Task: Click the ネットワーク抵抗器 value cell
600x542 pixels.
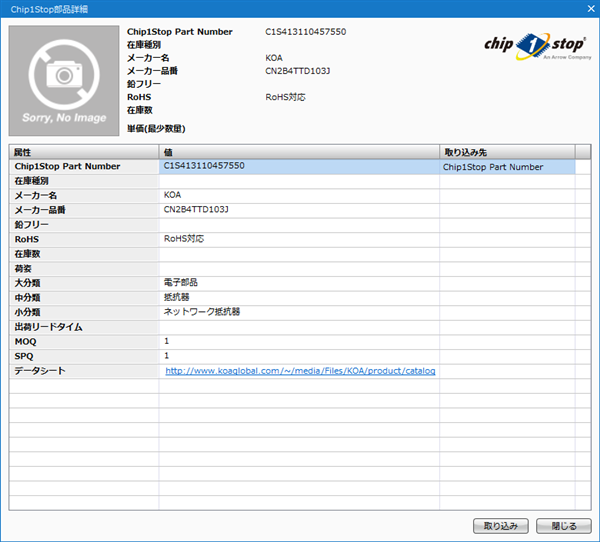Action: click(x=299, y=312)
